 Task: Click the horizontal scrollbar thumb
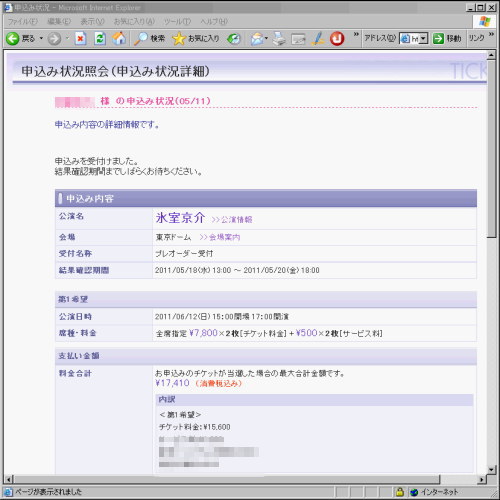[227, 480]
